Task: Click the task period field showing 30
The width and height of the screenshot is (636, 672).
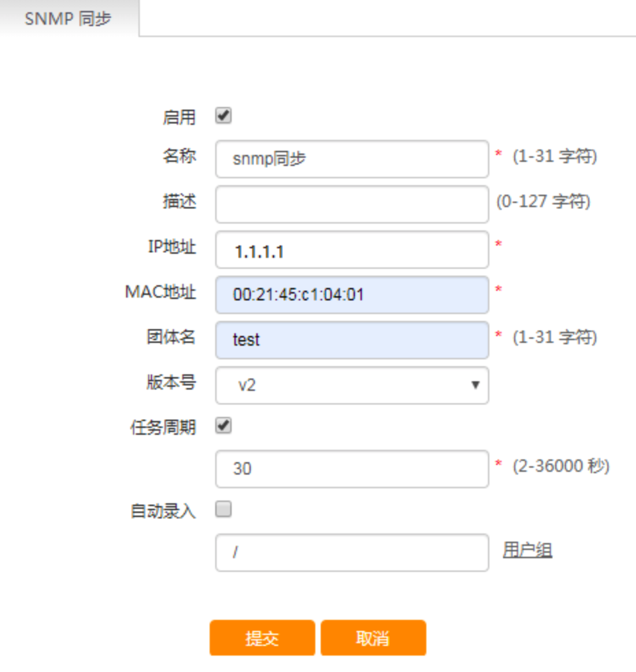Action: pyautogui.click(x=352, y=469)
